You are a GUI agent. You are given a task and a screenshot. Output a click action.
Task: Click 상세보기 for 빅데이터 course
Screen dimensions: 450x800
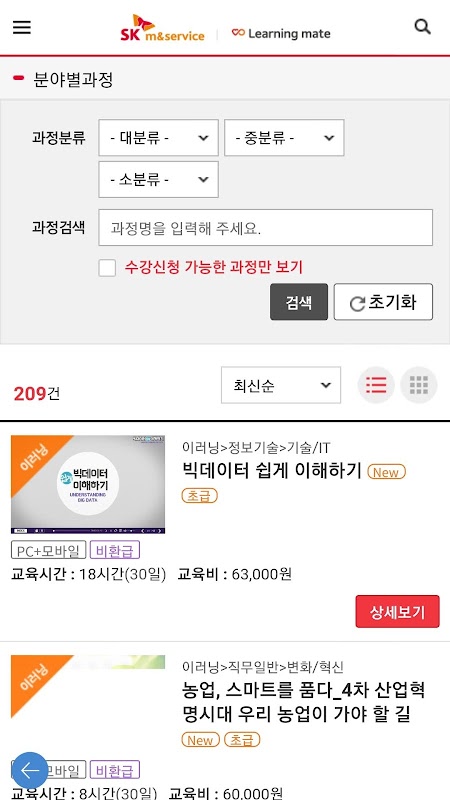pos(397,611)
